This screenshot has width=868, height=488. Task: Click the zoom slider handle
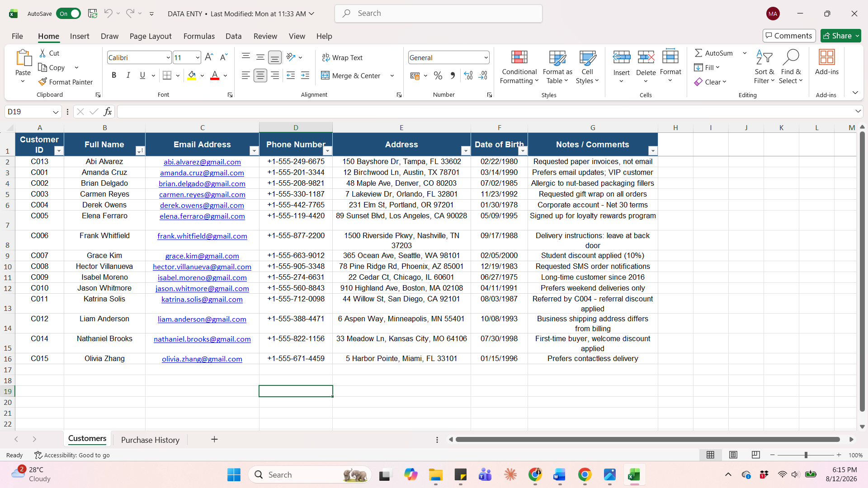click(806, 455)
